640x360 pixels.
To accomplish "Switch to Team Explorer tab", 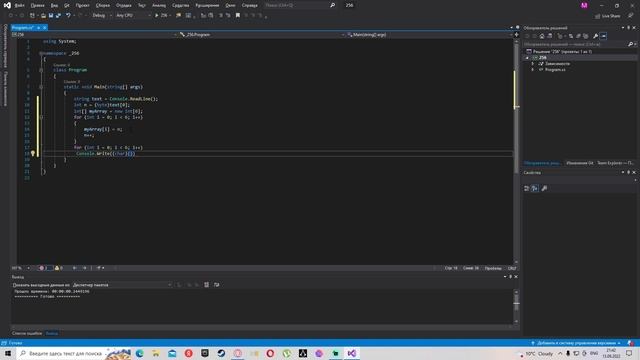I will 616,163.
